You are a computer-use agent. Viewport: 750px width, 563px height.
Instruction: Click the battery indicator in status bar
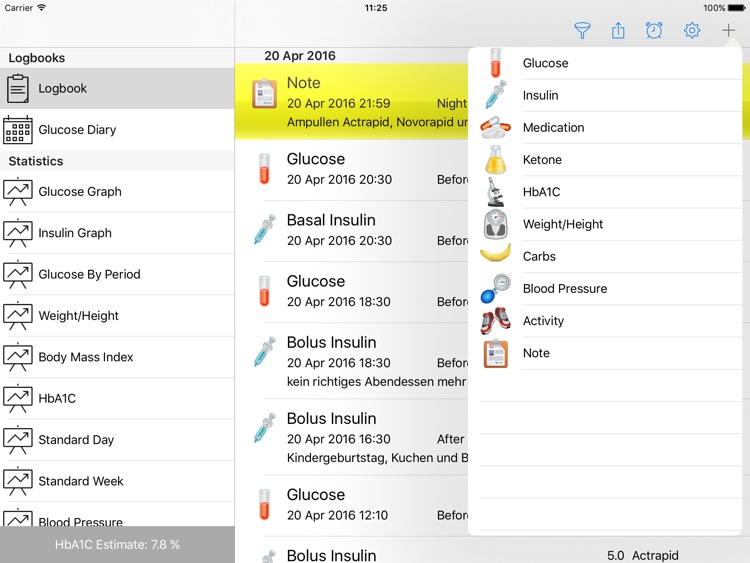tap(736, 8)
